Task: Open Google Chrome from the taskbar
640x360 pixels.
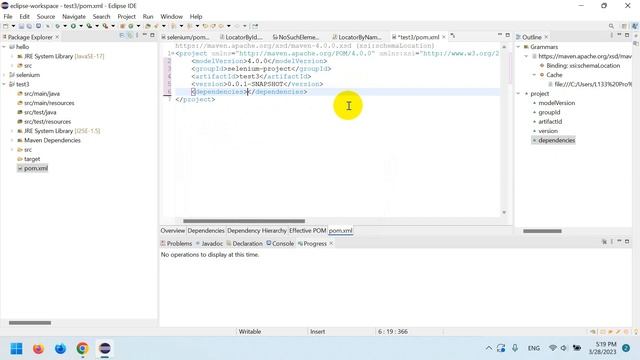Action: pyautogui.click(x=82, y=349)
